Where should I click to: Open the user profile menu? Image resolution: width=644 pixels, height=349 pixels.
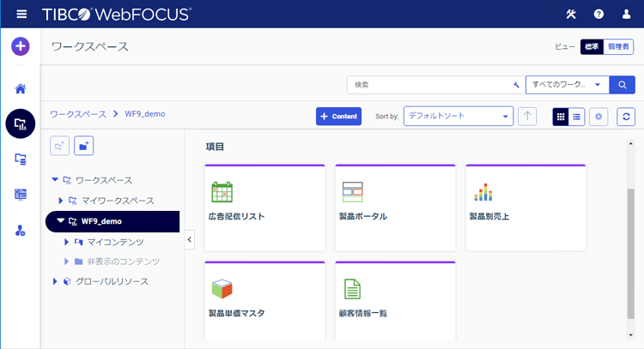click(x=625, y=14)
